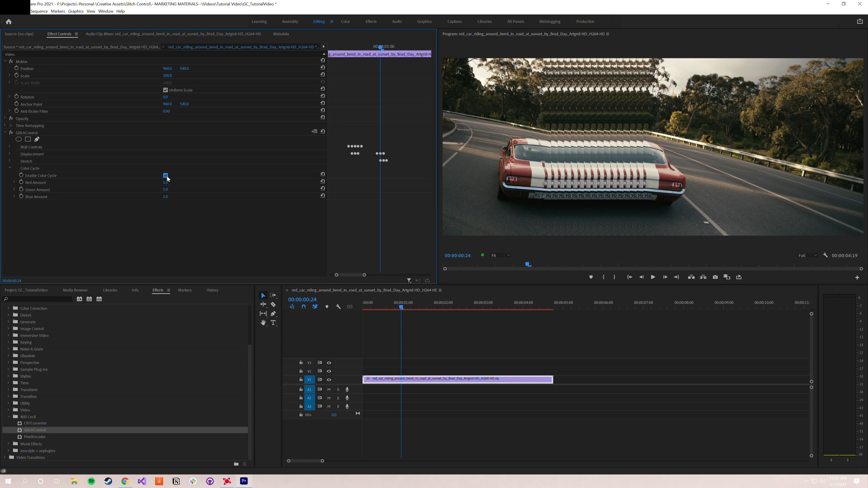Toggle V3 track output eye
The width and height of the screenshot is (868, 488).
point(329,363)
